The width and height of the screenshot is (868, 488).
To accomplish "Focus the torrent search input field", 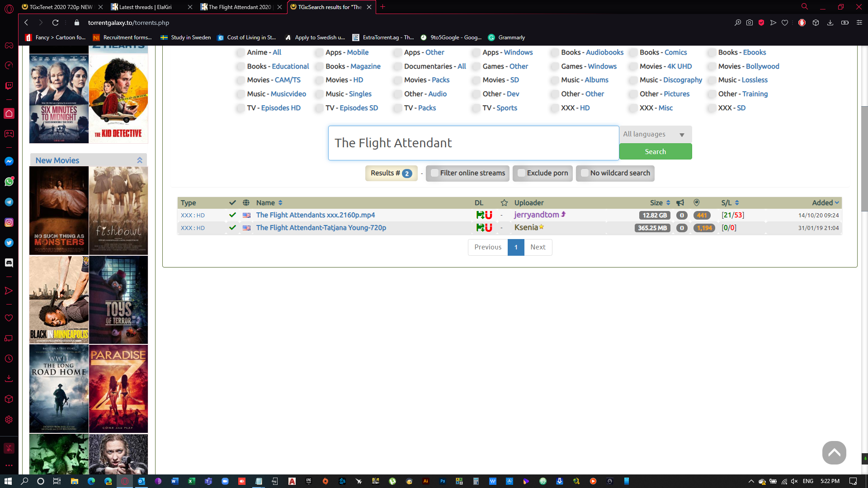I will (473, 143).
